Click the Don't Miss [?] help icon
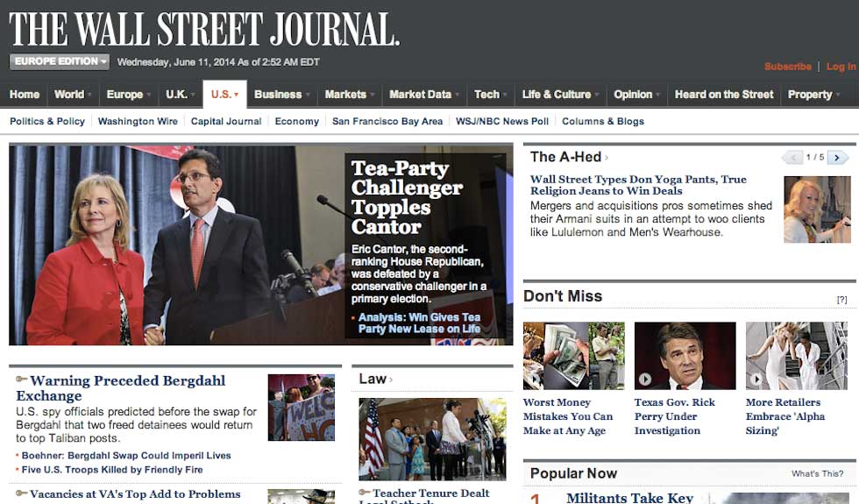The height and width of the screenshot is (504, 859). click(841, 300)
